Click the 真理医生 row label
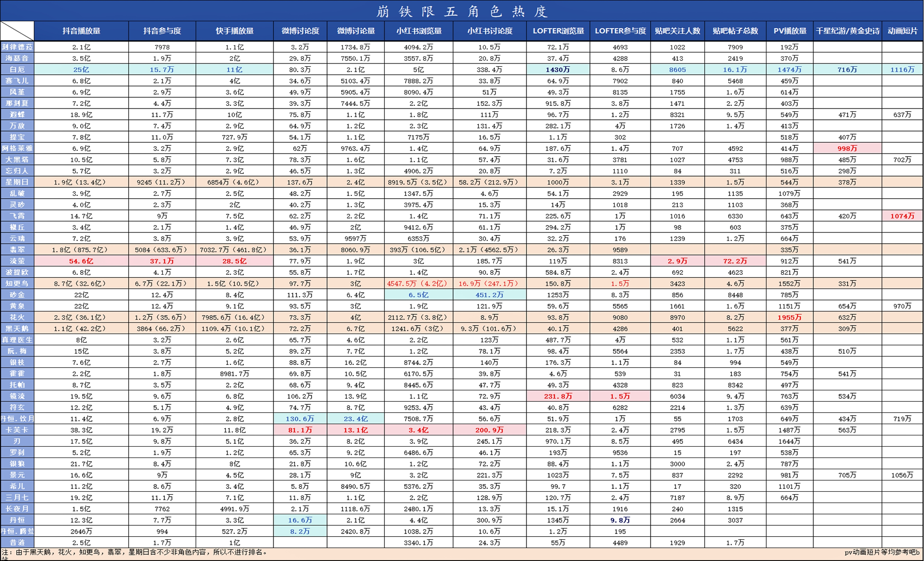 click(17, 339)
